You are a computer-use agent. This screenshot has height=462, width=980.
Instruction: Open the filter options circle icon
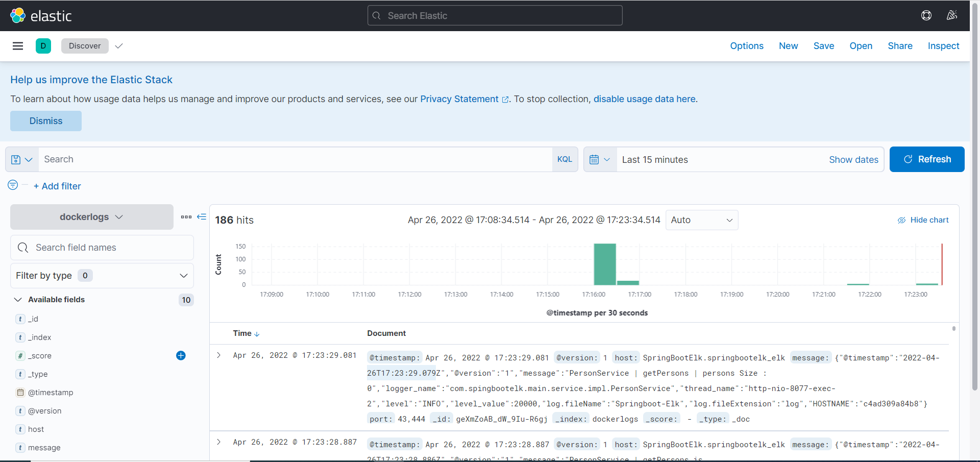coord(13,185)
